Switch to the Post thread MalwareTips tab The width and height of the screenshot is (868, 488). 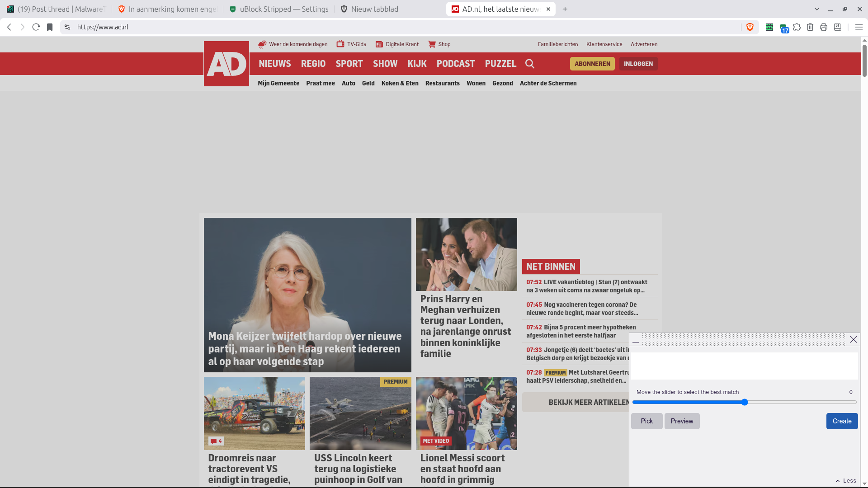[x=57, y=9]
